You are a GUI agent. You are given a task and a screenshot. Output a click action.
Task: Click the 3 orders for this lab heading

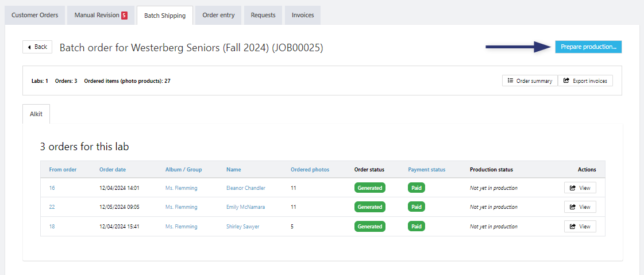pyautogui.click(x=84, y=146)
